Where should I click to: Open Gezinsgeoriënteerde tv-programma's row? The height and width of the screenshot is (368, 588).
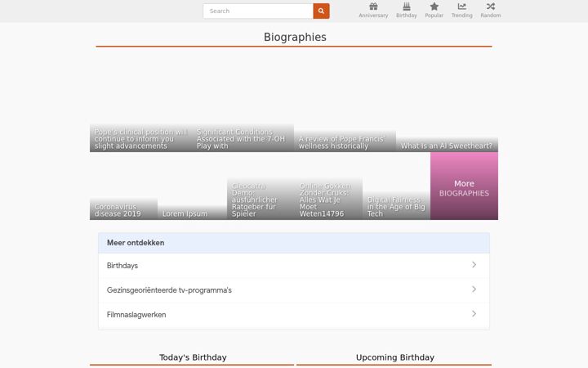[294, 289]
